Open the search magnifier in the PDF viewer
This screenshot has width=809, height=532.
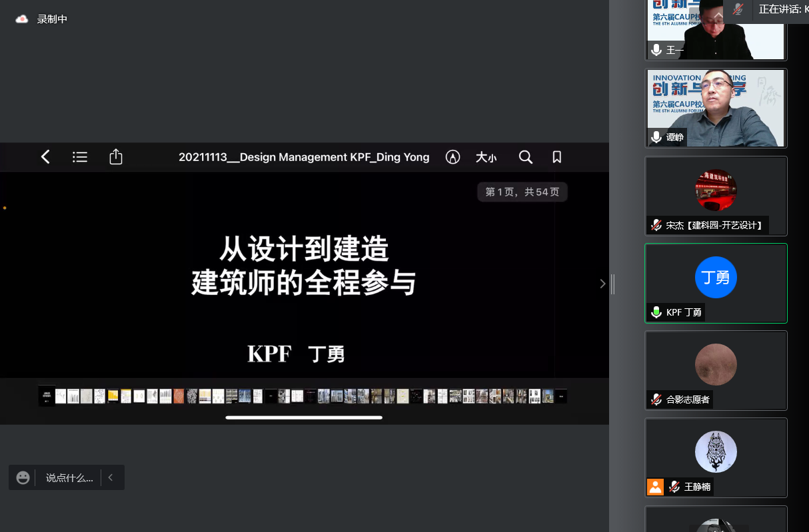coord(526,157)
